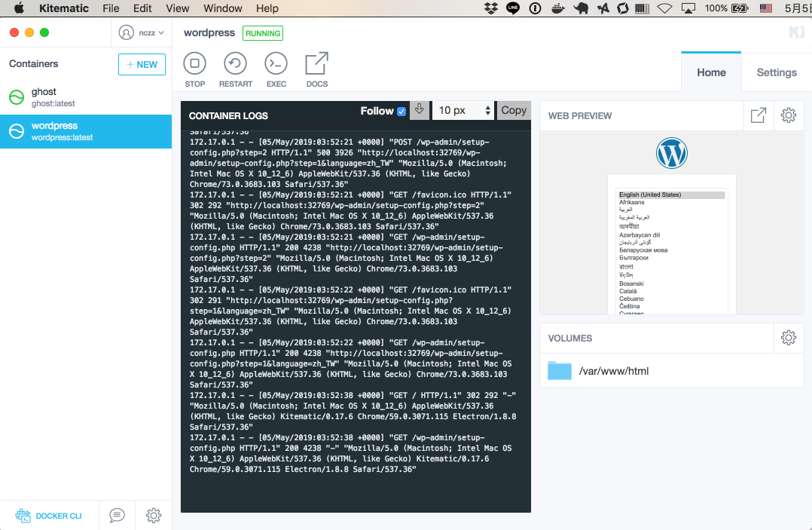Click the CONTAINER LOGS heading

pos(228,115)
